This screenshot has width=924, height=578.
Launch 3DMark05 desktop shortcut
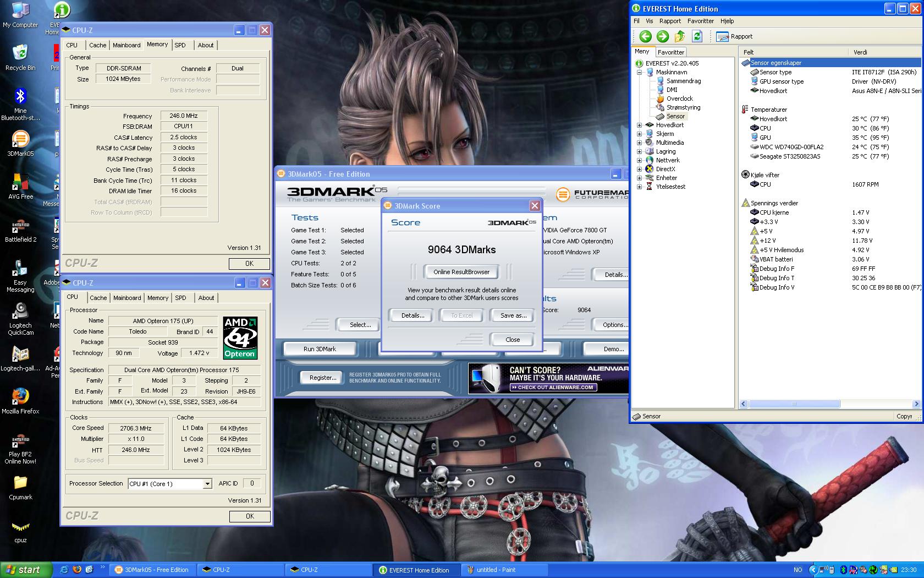click(20, 144)
